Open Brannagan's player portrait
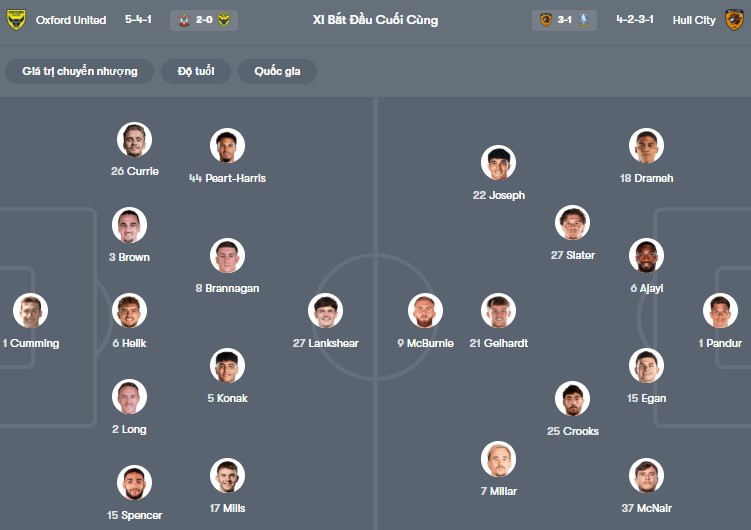Viewport: 751px width, 530px height. tap(227, 256)
